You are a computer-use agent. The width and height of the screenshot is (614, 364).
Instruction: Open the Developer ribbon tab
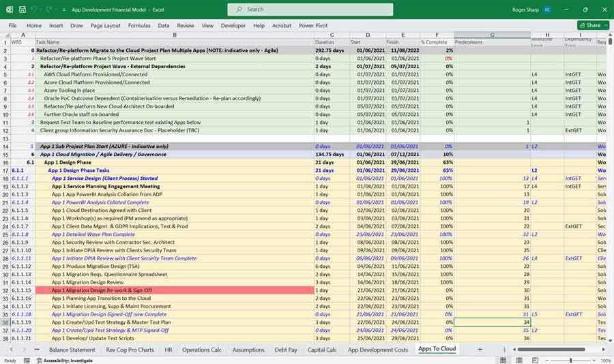click(x=233, y=25)
